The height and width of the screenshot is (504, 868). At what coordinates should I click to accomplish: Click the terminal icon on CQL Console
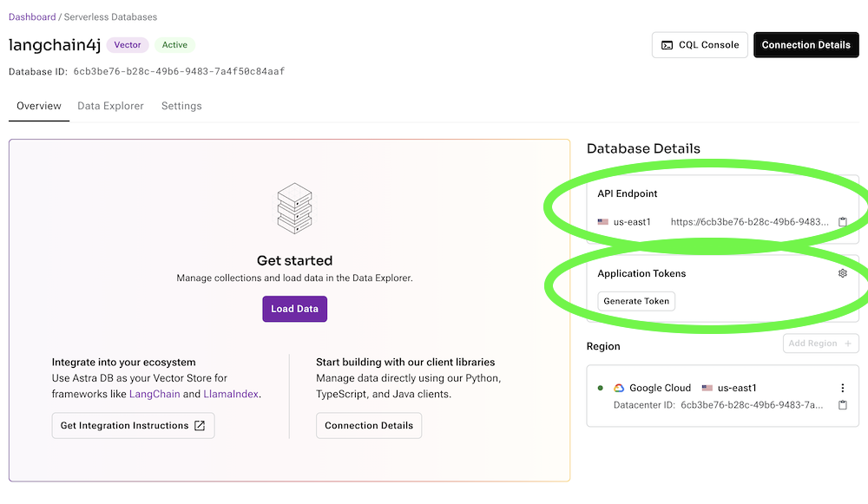point(667,45)
